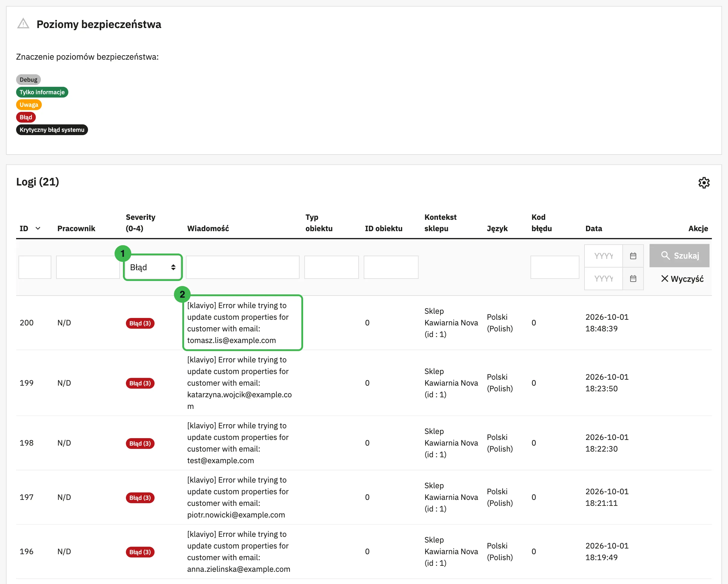728x584 pixels.
Task: Click Sklep Kawiarnia Nova in row 198
Action: [451, 443]
